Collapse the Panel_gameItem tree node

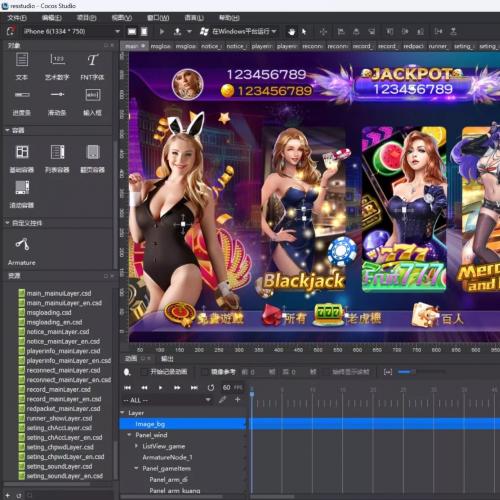pyautogui.click(x=136, y=468)
